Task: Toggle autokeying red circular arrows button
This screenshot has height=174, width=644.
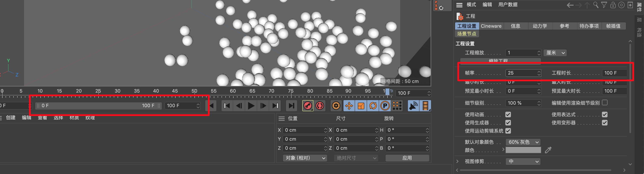Action: (x=320, y=106)
